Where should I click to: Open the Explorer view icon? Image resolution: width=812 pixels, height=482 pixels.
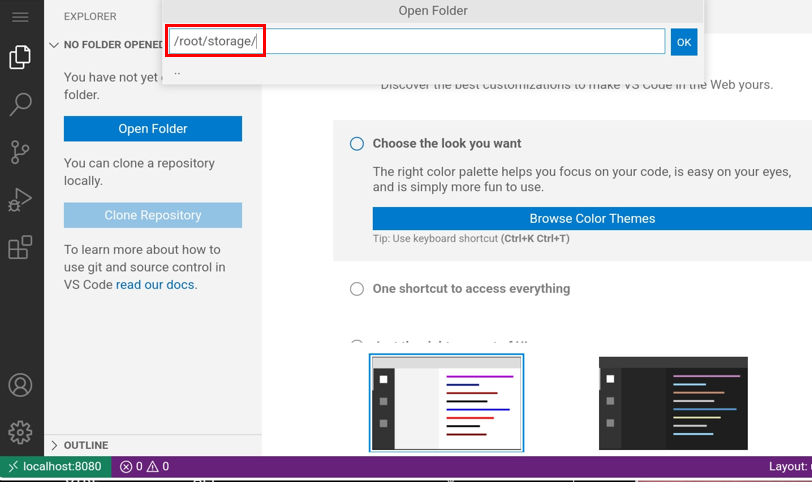click(x=20, y=57)
